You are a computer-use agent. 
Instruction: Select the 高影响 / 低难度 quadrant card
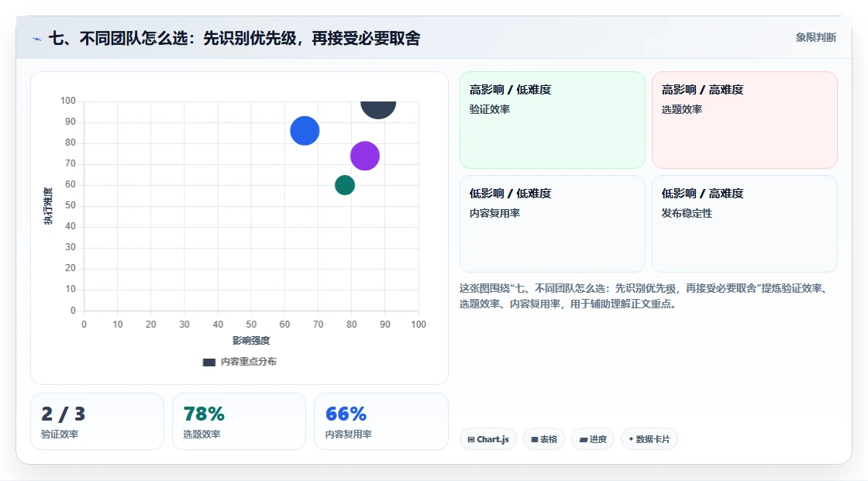pos(552,119)
